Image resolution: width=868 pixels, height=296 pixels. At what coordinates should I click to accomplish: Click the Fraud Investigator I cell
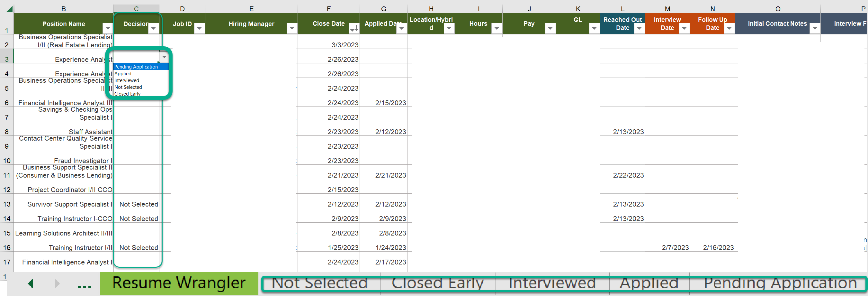63,158
